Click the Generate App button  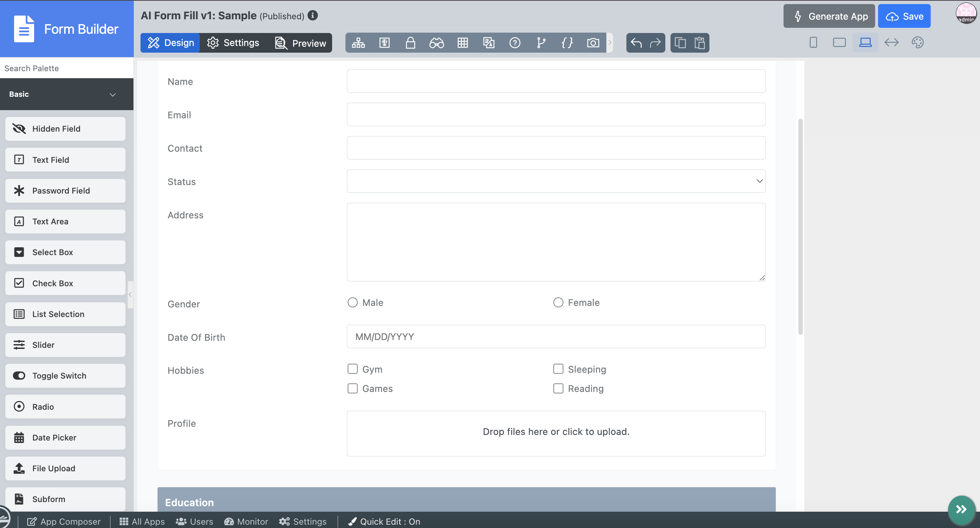pos(830,16)
